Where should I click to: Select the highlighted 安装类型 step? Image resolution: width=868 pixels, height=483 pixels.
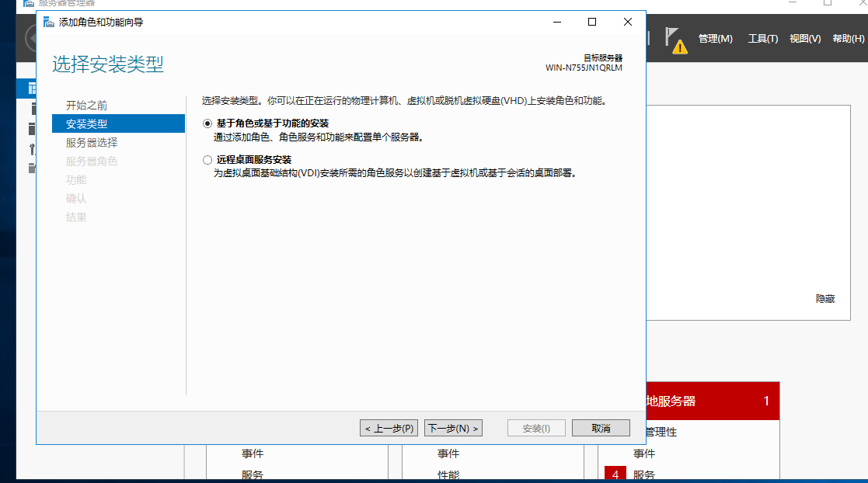tap(118, 123)
